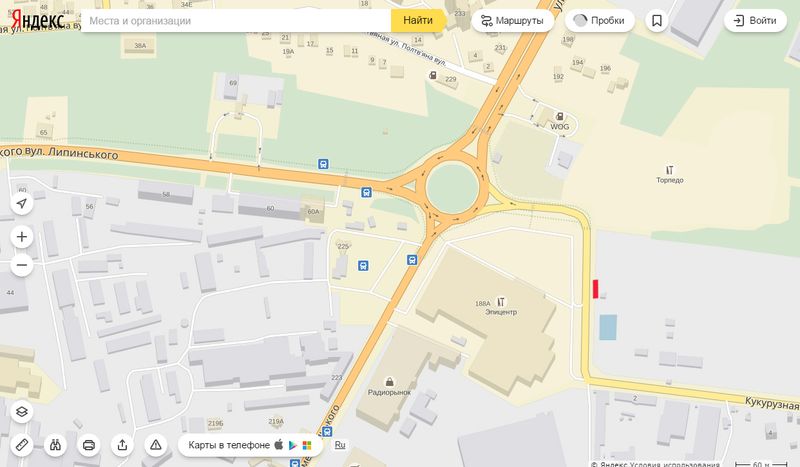Click the zoom out minus button
Screen dimensions: 800x467
[x=21, y=265]
